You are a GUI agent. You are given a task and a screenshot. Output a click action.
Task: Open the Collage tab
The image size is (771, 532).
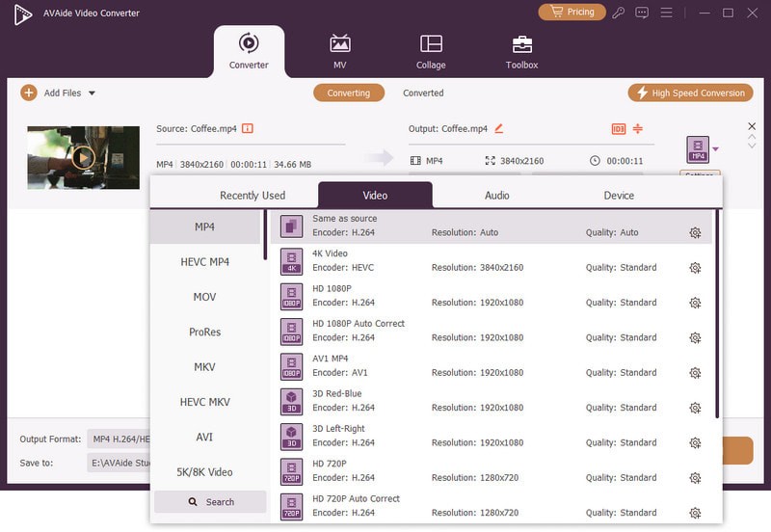pyautogui.click(x=431, y=51)
